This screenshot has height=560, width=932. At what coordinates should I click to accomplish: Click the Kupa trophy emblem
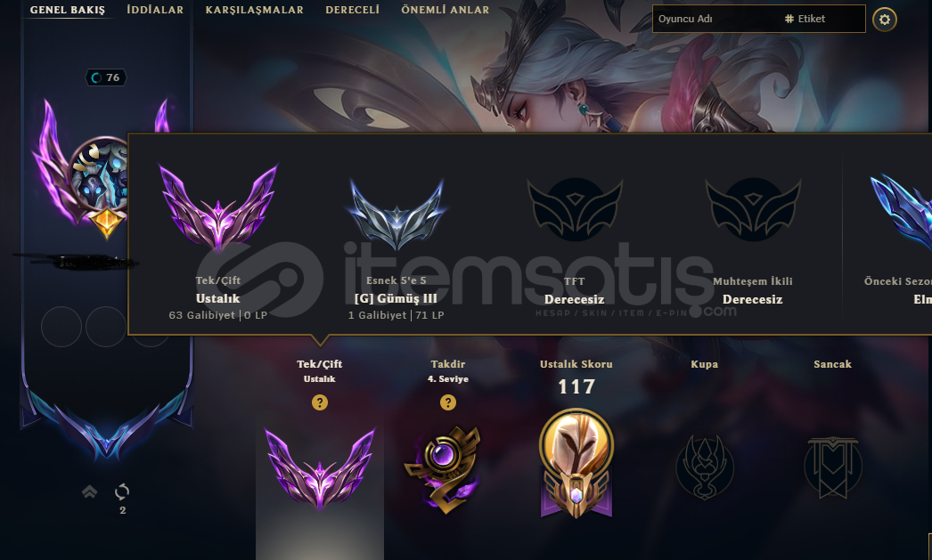pos(705,467)
